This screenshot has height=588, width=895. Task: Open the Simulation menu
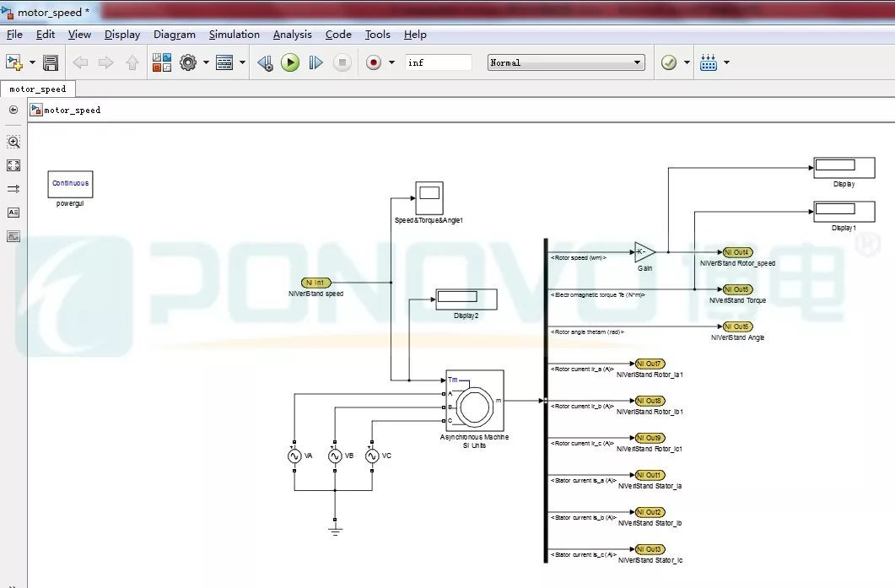point(234,35)
